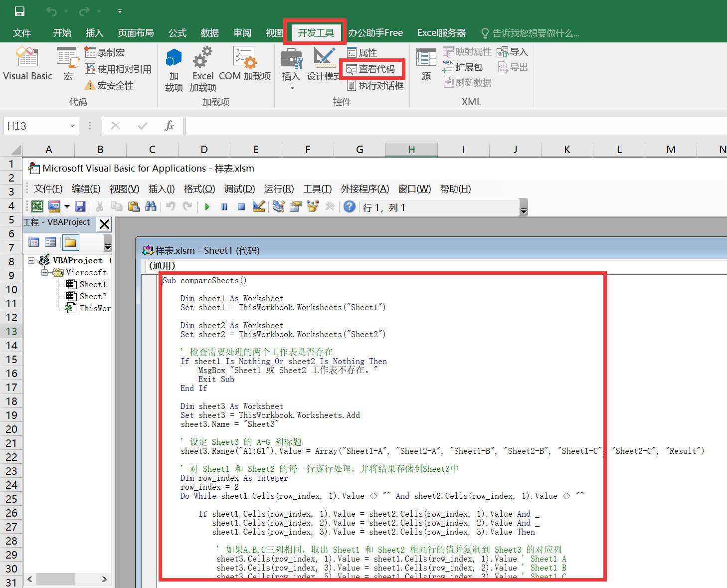Click the formula bar input area
727x588 pixels.
(456, 126)
